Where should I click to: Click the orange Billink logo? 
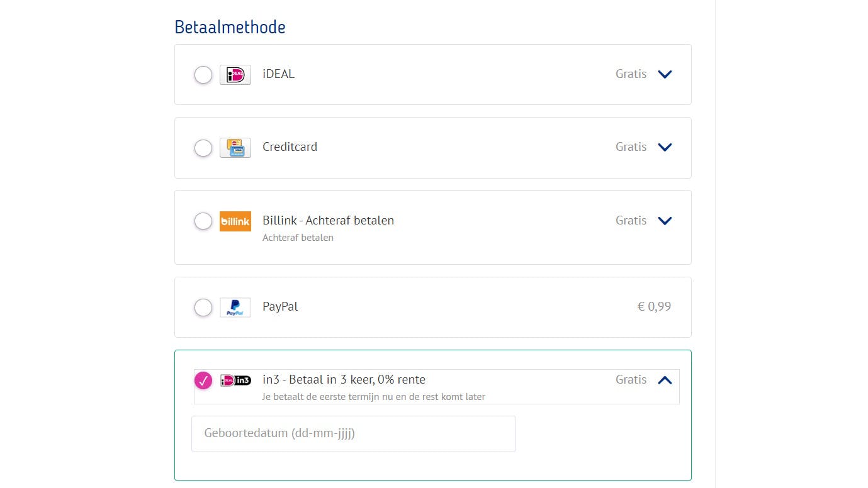tap(235, 221)
